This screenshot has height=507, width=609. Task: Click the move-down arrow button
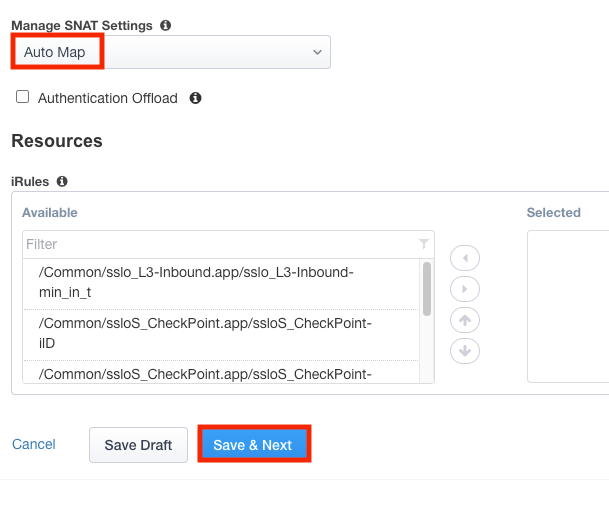465,351
